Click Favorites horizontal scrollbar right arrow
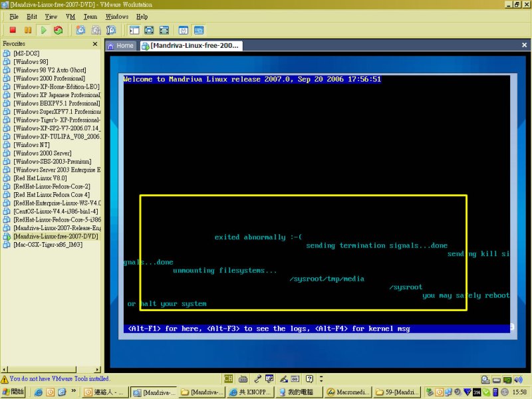532x399 pixels. 98,370
